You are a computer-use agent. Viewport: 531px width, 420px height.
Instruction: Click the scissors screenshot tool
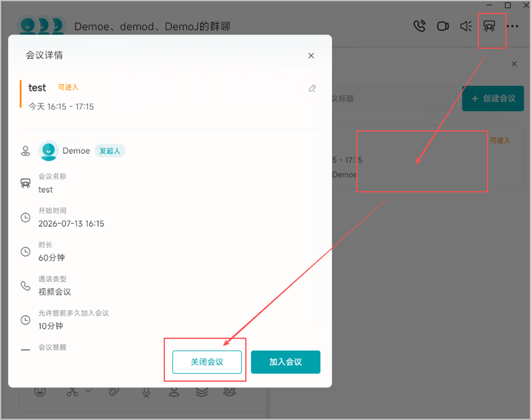(x=72, y=391)
